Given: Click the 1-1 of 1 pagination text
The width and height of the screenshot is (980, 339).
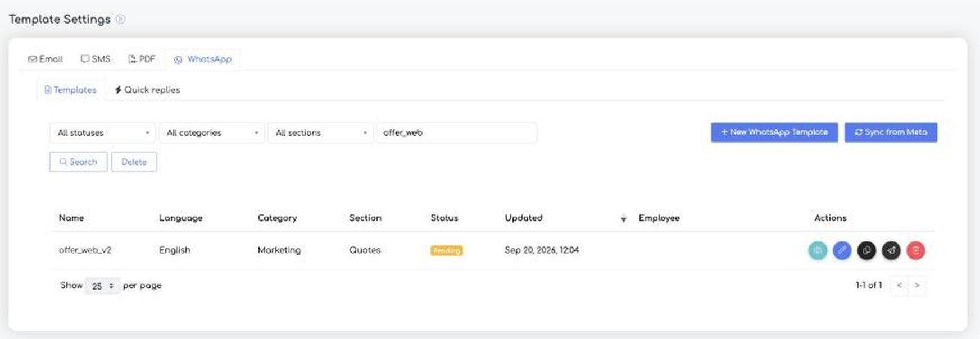Looking at the screenshot, I should tap(869, 286).
